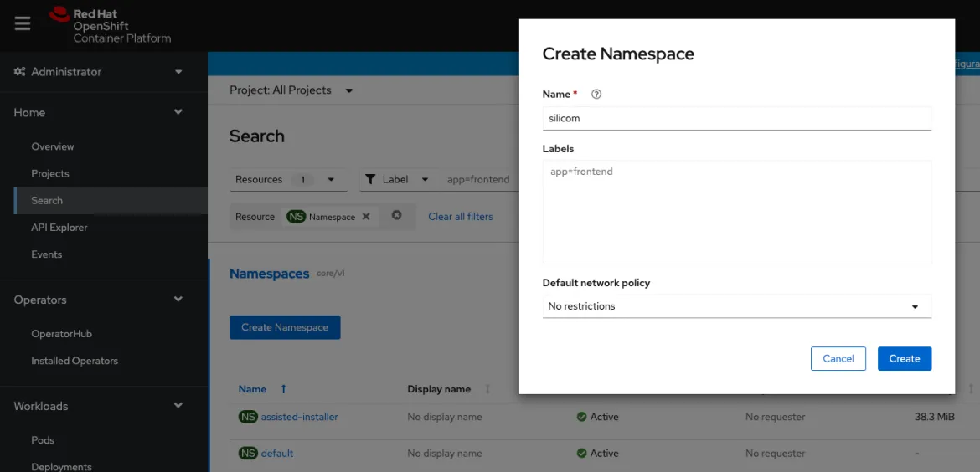Screen dimensions: 980x472
Task: Click the Create button in dialog
Action: coord(904,358)
